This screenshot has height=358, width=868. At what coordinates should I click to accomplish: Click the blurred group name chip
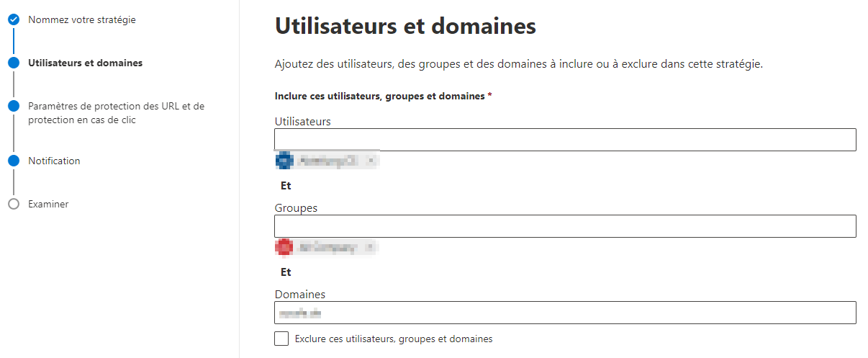coord(328,247)
